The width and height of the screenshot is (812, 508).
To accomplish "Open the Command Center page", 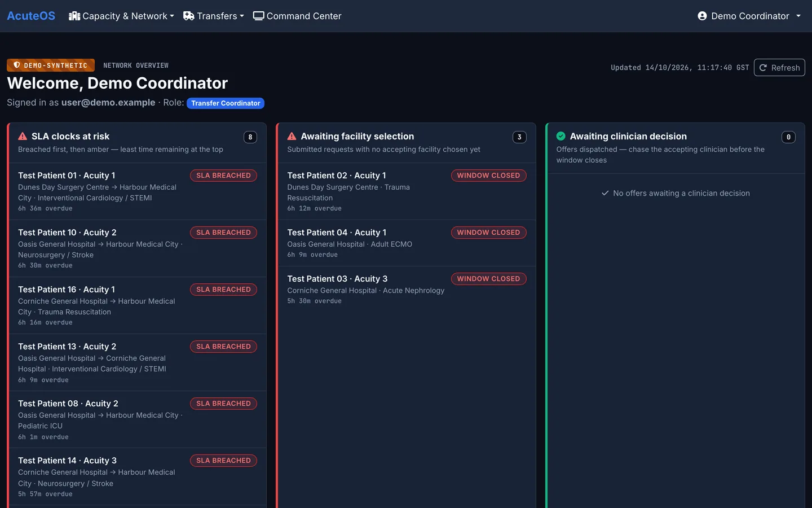I will pyautogui.click(x=297, y=16).
